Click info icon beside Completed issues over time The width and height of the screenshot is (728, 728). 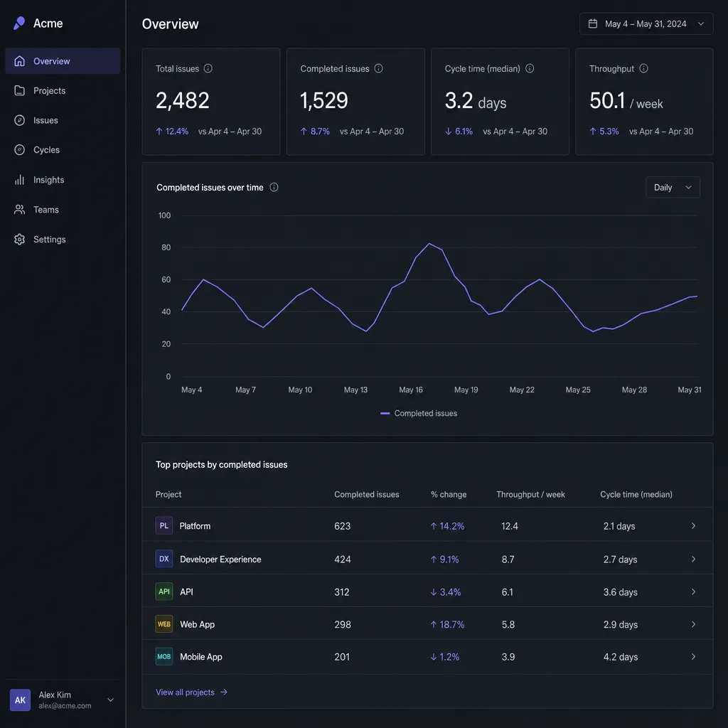274,187
